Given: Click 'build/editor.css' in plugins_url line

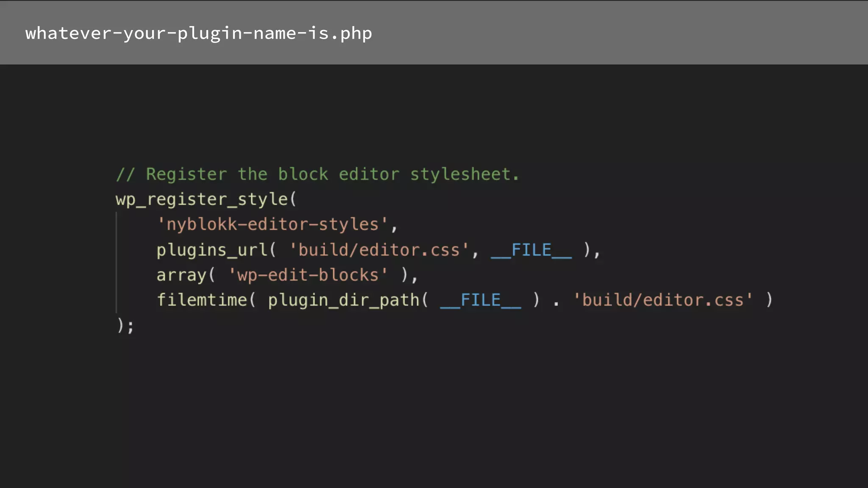Looking at the screenshot, I should click(x=379, y=250).
